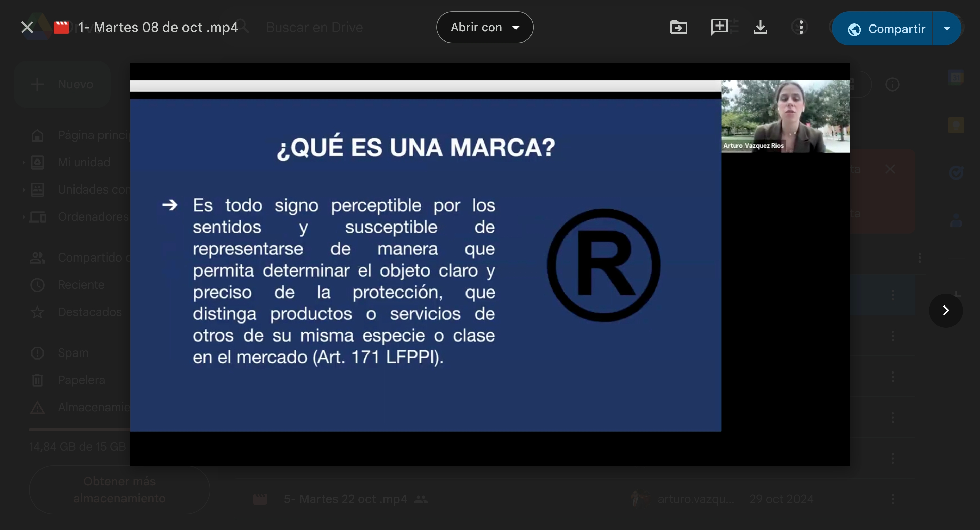Open options menu for '5- Martes 22 oct .mp4'
Image resolution: width=980 pixels, height=530 pixels.
893,499
